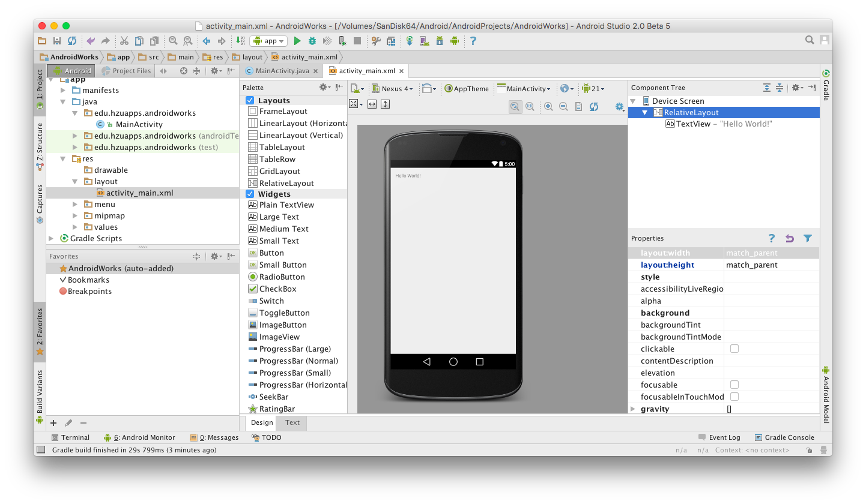Open the Android Monitor tool window
Image resolution: width=866 pixels, height=504 pixels.
pyautogui.click(x=139, y=437)
